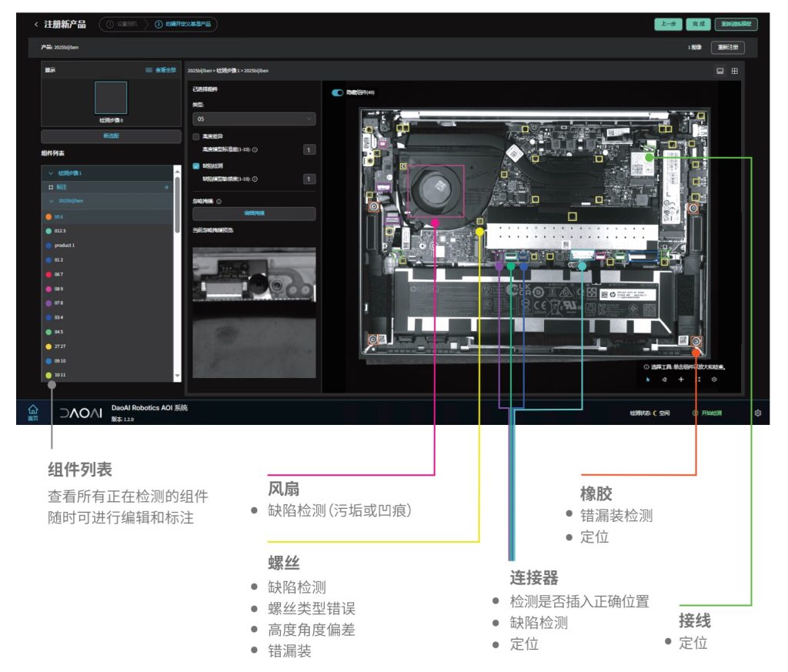
Task: Click the undo arrow icon in the viewer toolbar
Action: (x=665, y=379)
